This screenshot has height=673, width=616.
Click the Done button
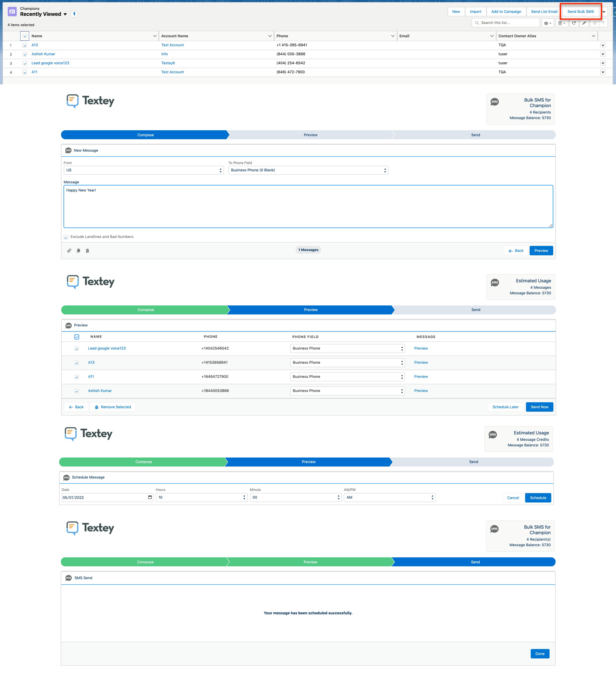(540, 654)
